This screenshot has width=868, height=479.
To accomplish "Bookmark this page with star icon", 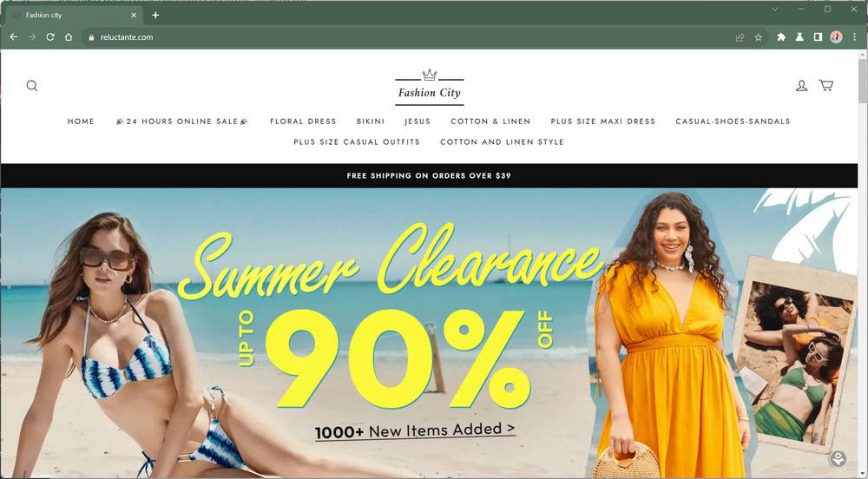I will coord(759,37).
